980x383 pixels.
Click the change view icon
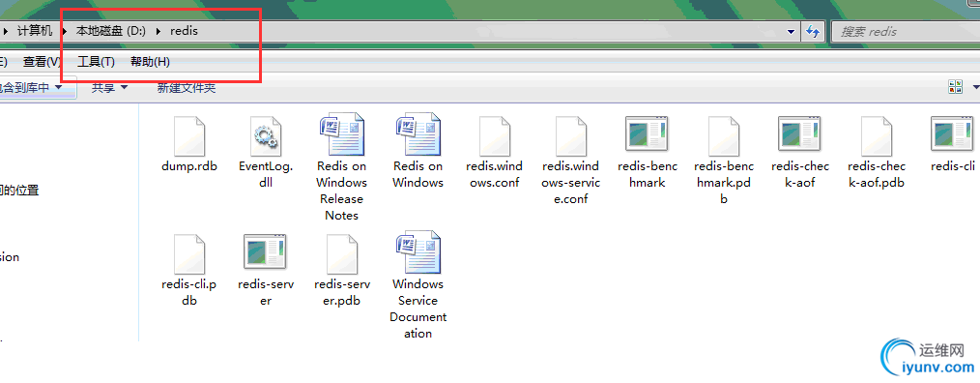click(x=955, y=88)
